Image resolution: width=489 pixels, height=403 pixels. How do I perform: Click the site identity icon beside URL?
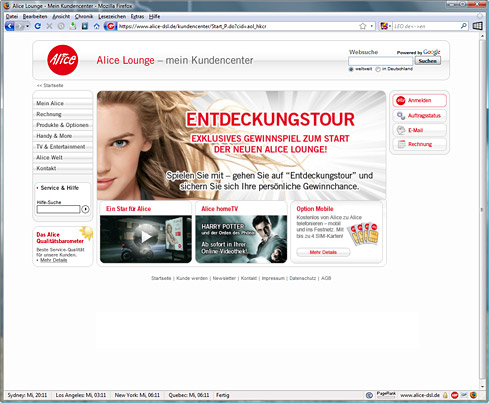pos(110,26)
